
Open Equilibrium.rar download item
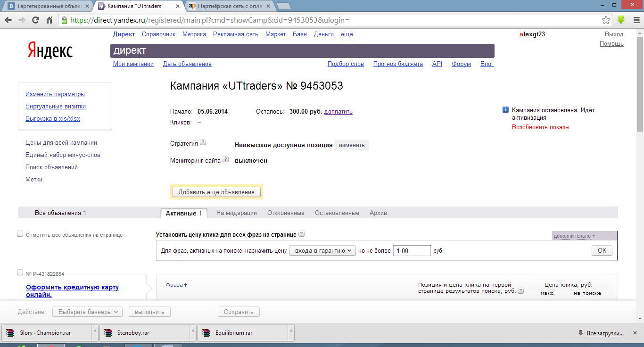tap(242, 333)
